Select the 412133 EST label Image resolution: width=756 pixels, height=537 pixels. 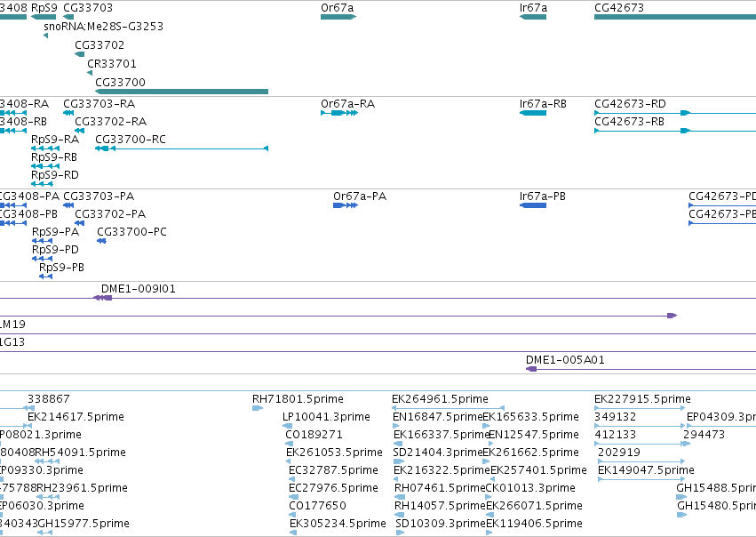click(x=616, y=435)
